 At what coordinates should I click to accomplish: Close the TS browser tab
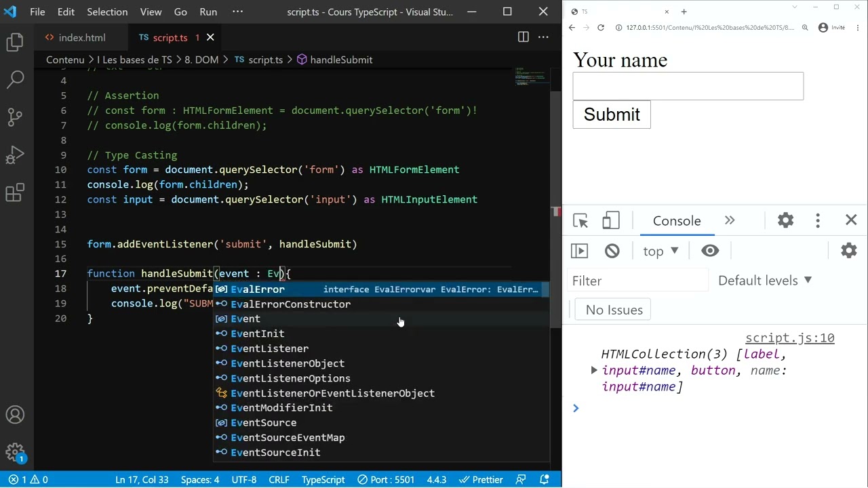[x=667, y=12]
